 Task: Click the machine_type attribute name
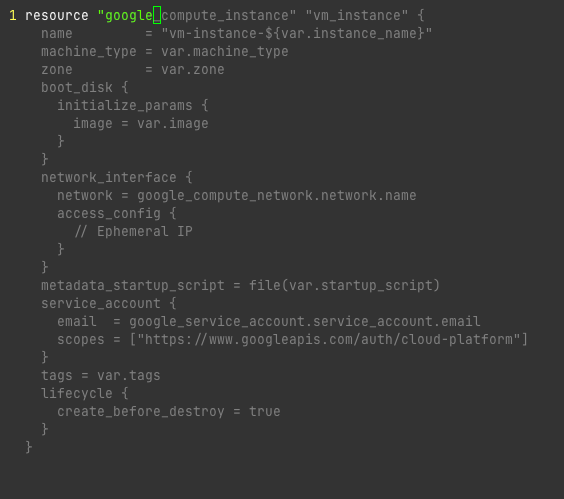click(88, 51)
